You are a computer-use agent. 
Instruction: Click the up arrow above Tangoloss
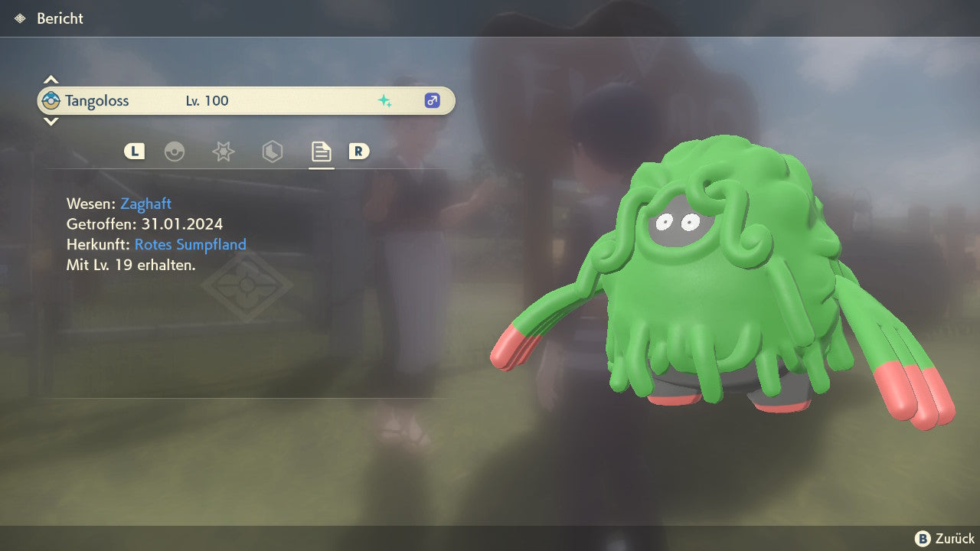[x=51, y=80]
